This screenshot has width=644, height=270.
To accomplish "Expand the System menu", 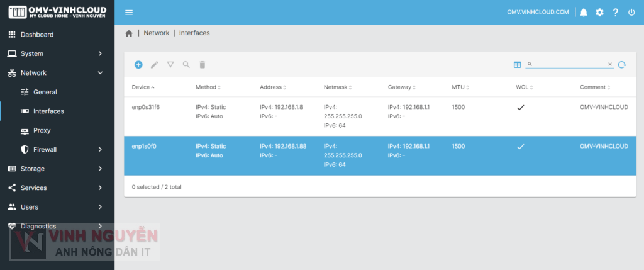I will click(x=57, y=53).
